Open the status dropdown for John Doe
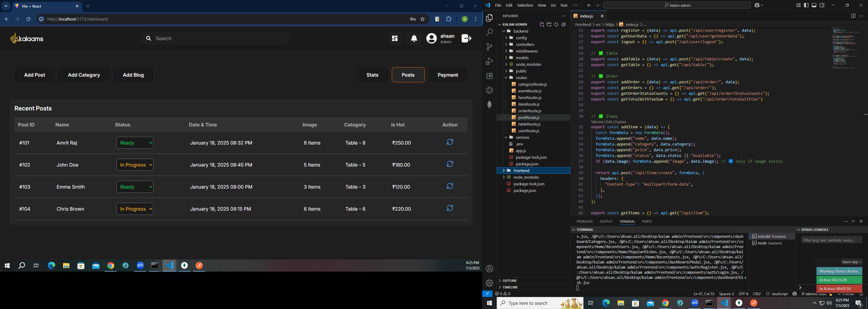Screen dimensions: 868x309 [x=135, y=165]
